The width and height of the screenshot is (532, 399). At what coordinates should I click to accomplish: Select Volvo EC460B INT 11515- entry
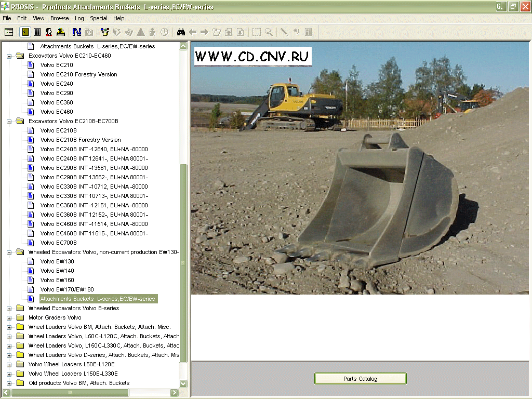(94, 233)
